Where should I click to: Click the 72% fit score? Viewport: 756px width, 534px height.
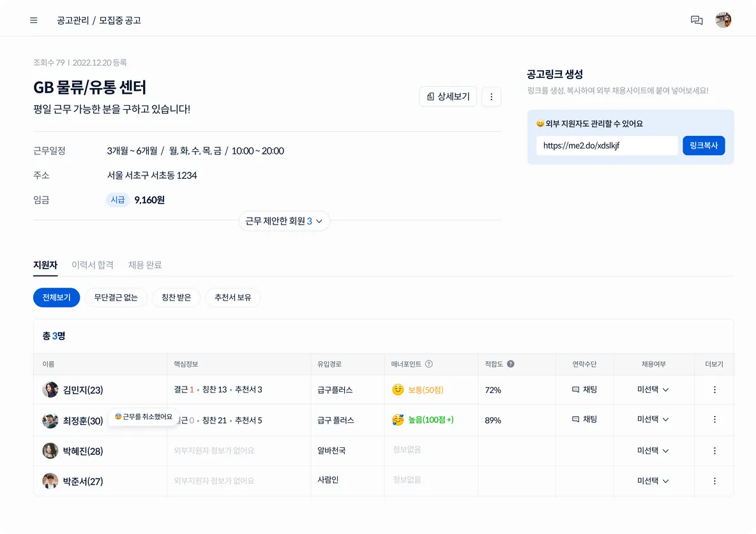click(x=493, y=390)
